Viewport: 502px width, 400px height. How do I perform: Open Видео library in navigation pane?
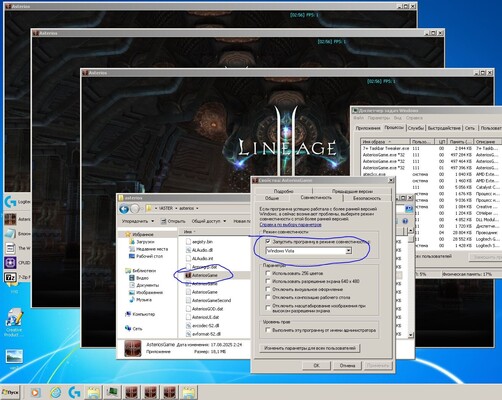tap(142, 278)
